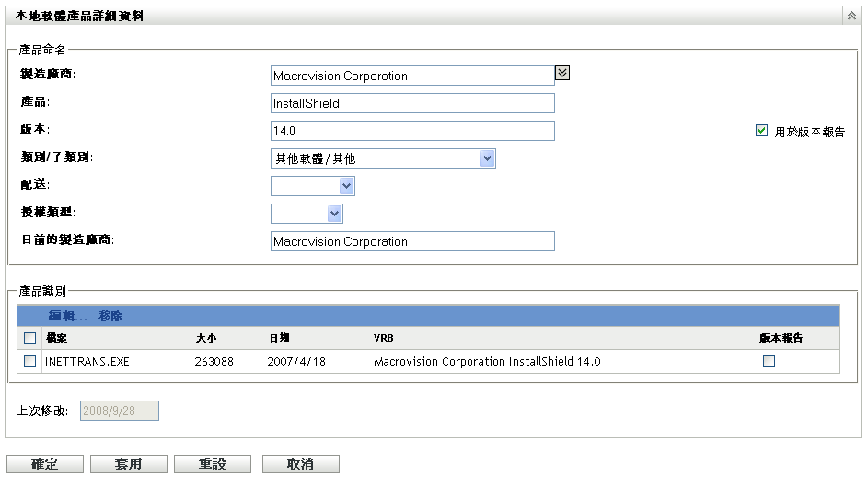Click the 取消 button
868x477 pixels.
[301, 464]
